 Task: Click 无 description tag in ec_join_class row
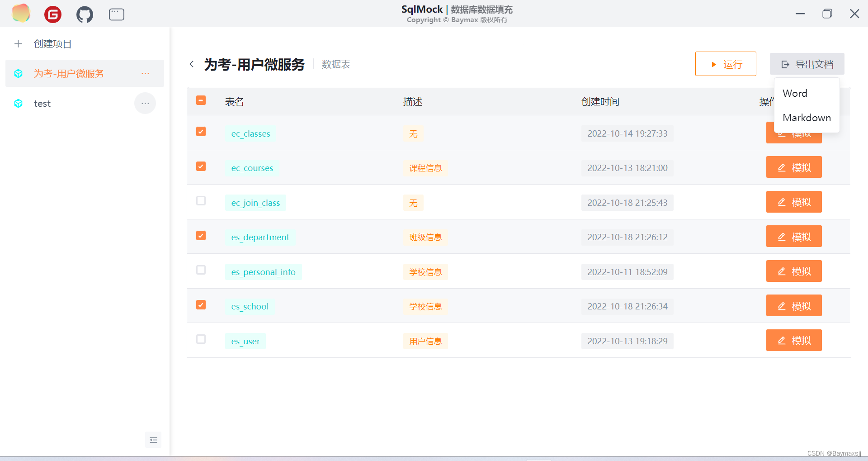pos(413,203)
